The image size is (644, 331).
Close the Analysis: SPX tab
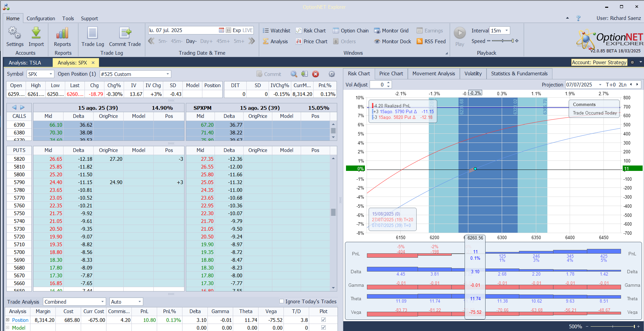(93, 63)
